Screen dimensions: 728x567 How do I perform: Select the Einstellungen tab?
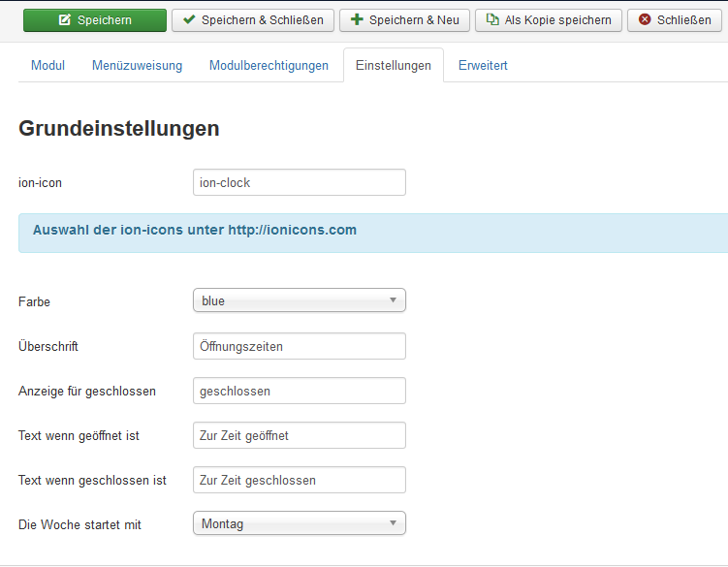[x=394, y=66]
